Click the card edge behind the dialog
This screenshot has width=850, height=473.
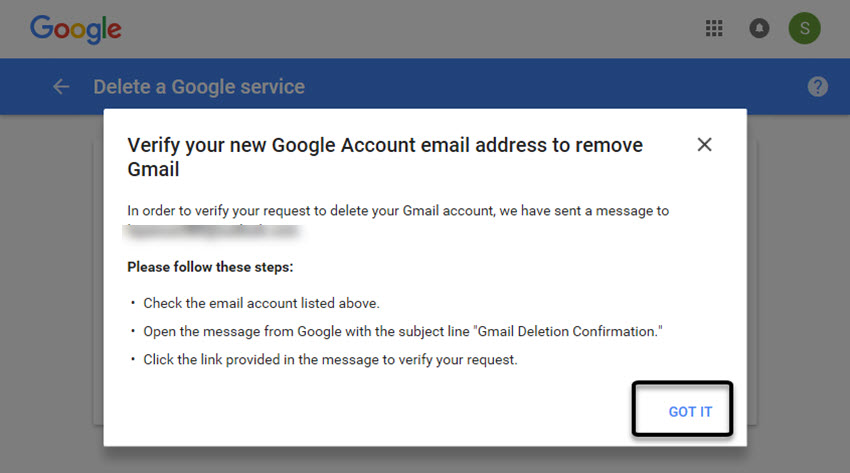click(752, 282)
